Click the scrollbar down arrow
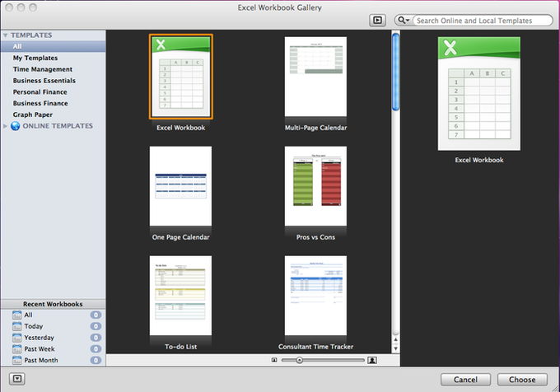The height and width of the screenshot is (392, 560). click(x=395, y=348)
